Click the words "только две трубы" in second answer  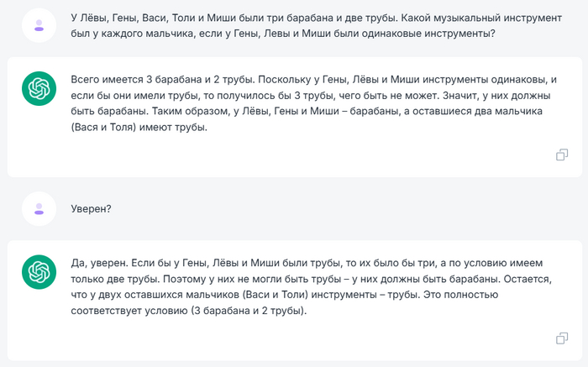115,278
